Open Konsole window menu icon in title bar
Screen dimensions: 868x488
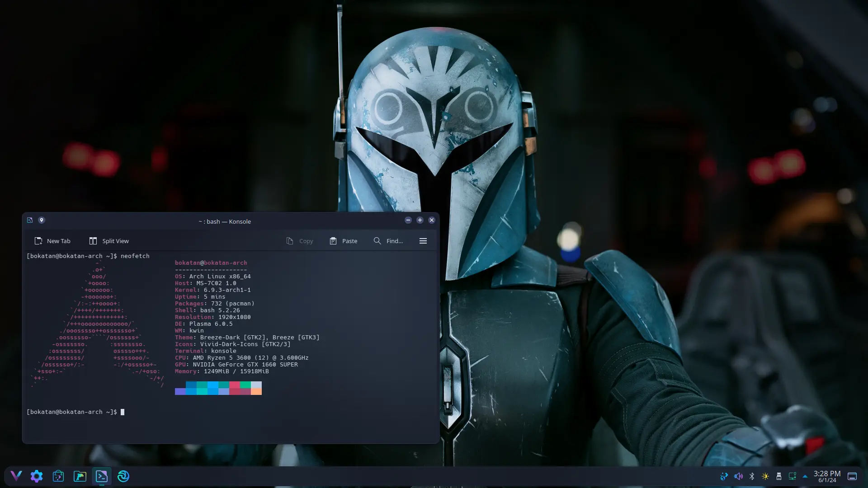click(x=30, y=220)
